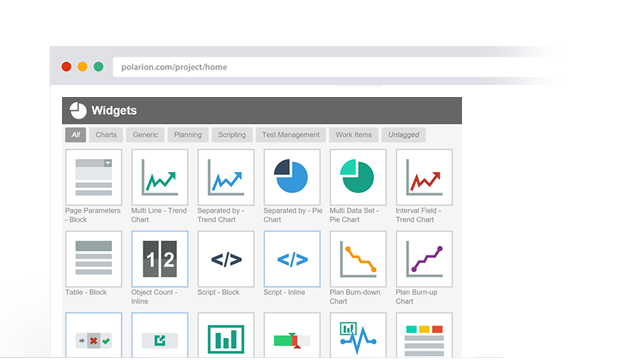Show Work Items tagged widgets
The width and height of the screenshot is (640, 360).
(x=353, y=135)
